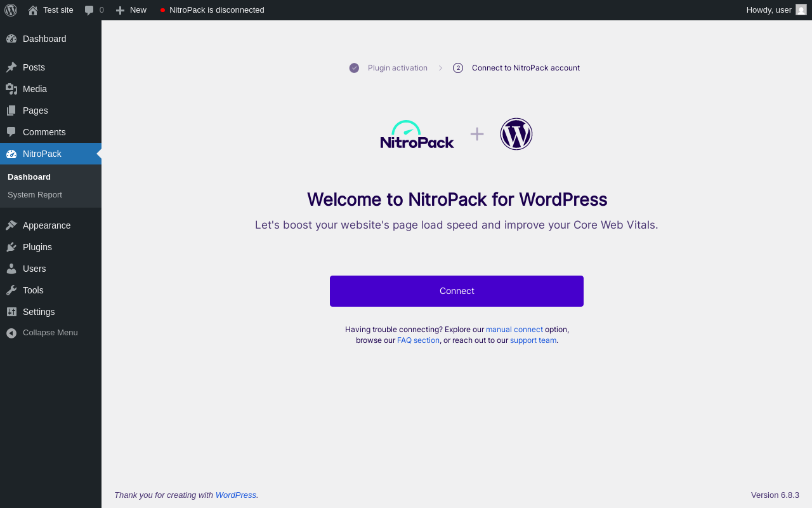Viewport: 812px width, 508px height.
Task: Click the Connect button
Action: coord(457,291)
